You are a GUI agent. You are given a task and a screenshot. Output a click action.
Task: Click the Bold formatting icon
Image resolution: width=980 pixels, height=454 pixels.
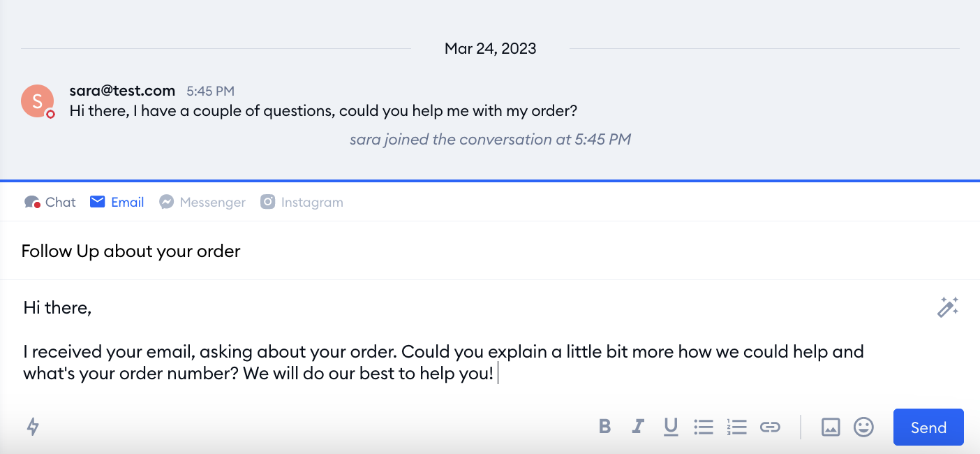click(605, 426)
